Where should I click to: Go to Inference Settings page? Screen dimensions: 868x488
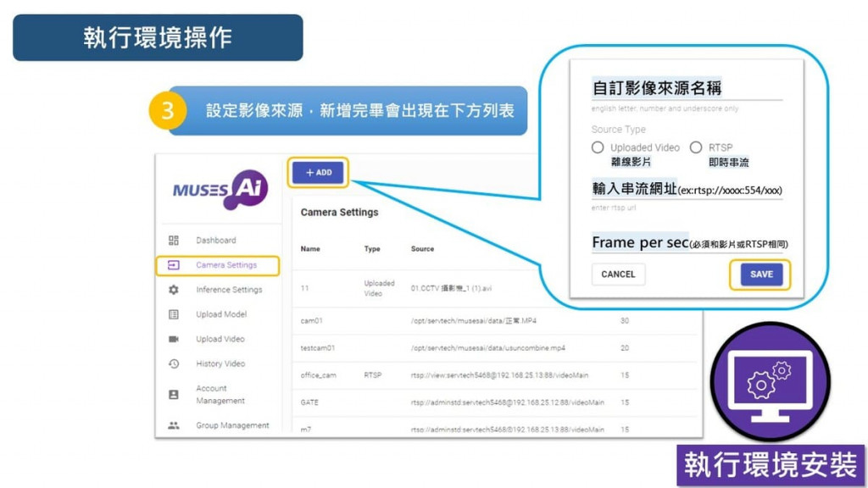(x=229, y=290)
